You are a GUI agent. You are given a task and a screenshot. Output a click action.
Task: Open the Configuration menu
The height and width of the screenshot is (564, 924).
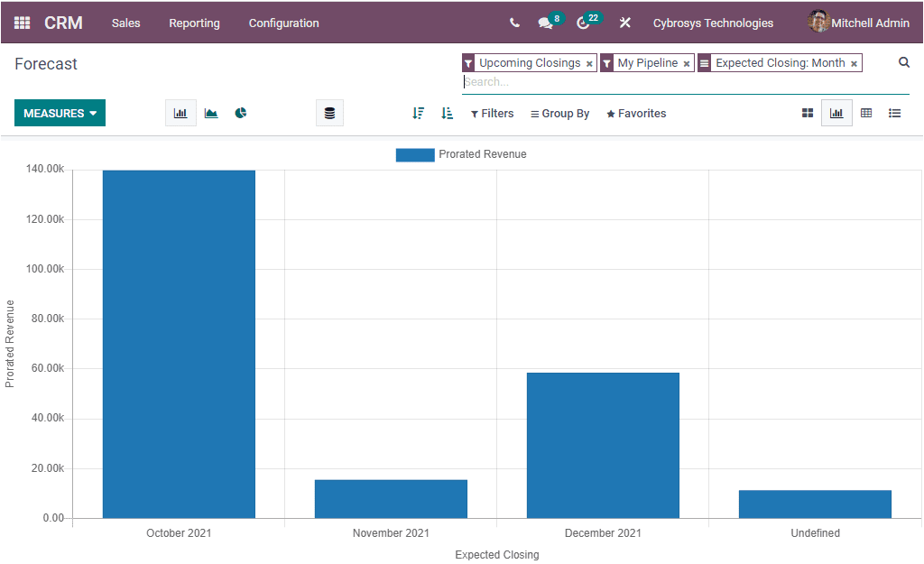click(283, 23)
